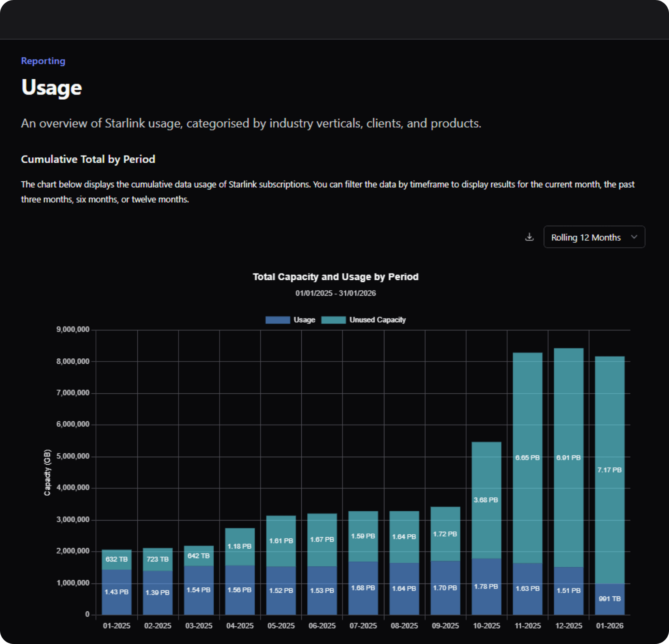
Task: Select the 1.72 PB unused segment
Action: [445, 534]
